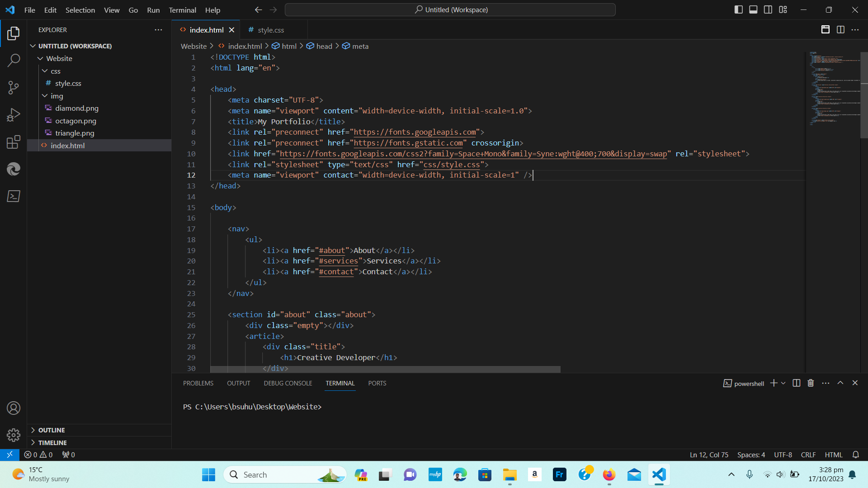Open the Terminal menu
This screenshot has width=868, height=488.
pyautogui.click(x=182, y=10)
